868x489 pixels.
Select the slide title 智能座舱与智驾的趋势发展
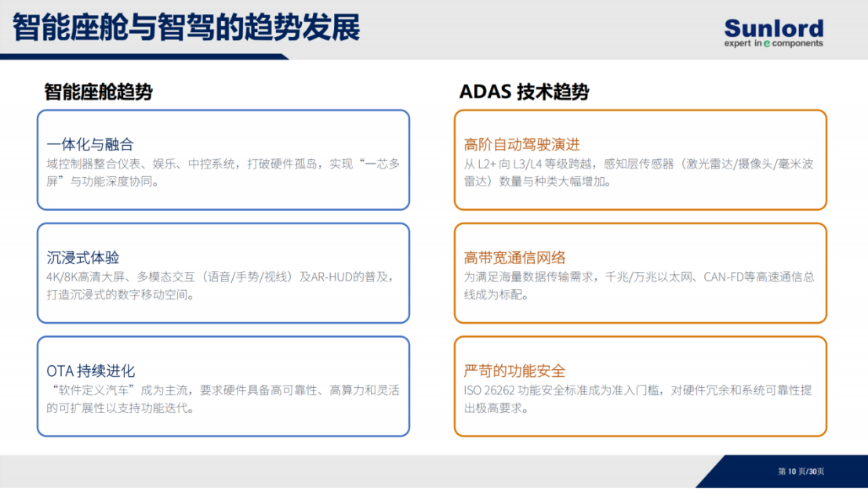186,27
